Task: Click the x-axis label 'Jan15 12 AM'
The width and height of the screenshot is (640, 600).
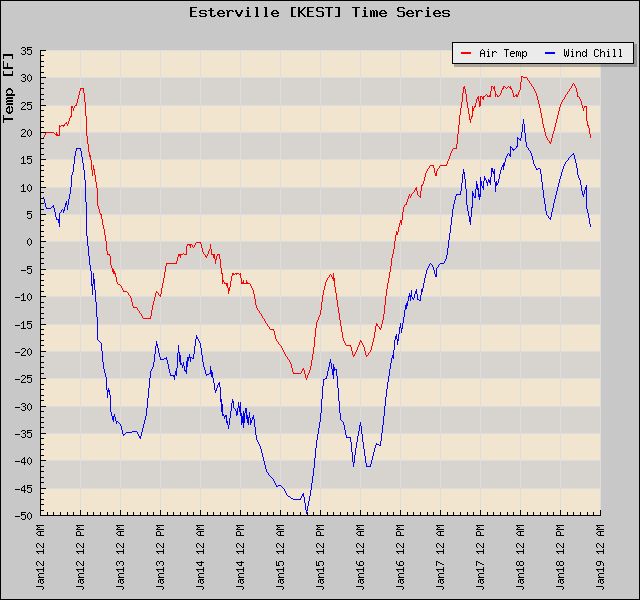Action: [x=280, y=558]
